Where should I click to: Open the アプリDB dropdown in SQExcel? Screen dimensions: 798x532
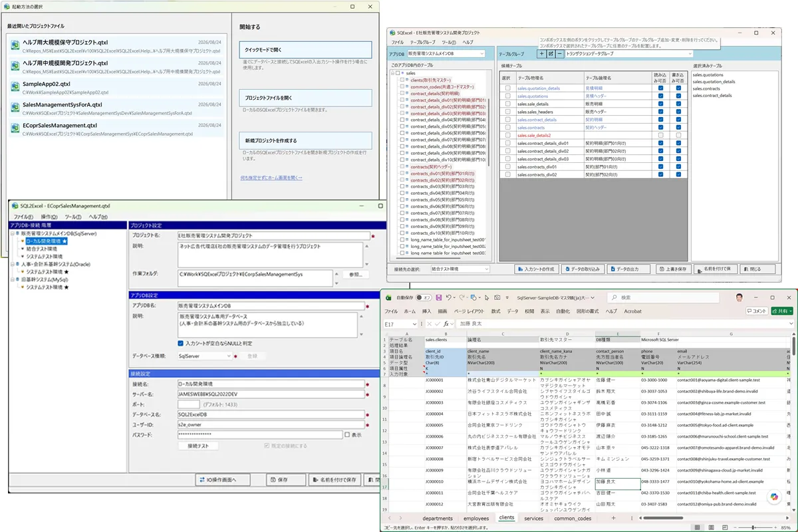446,54
